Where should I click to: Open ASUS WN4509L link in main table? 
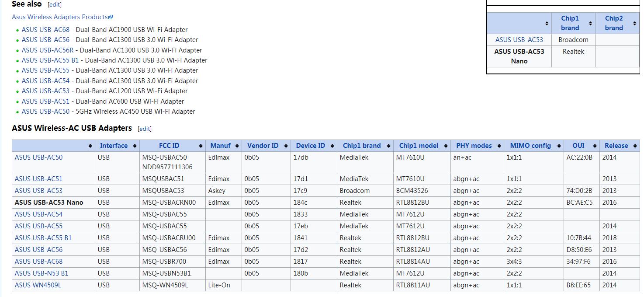(38, 285)
